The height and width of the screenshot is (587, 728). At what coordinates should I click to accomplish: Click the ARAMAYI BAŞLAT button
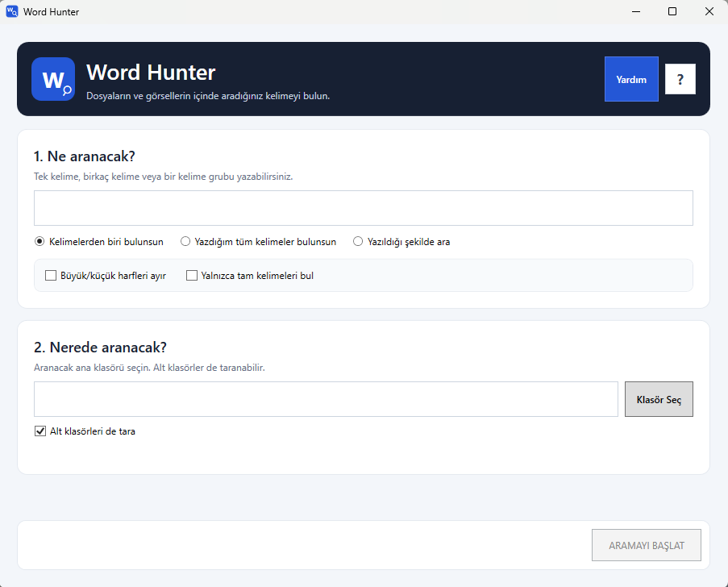(647, 545)
